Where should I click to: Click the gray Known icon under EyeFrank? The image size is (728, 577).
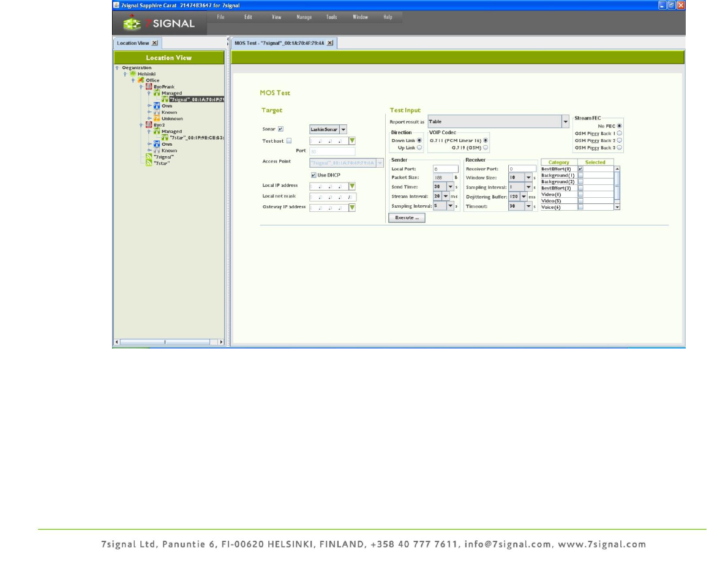[157, 113]
